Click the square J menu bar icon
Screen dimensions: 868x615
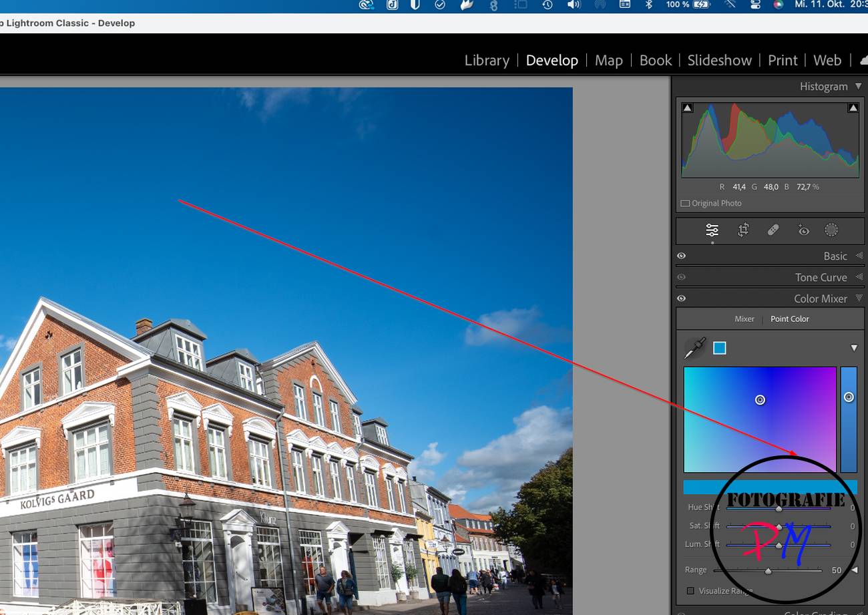tap(393, 5)
